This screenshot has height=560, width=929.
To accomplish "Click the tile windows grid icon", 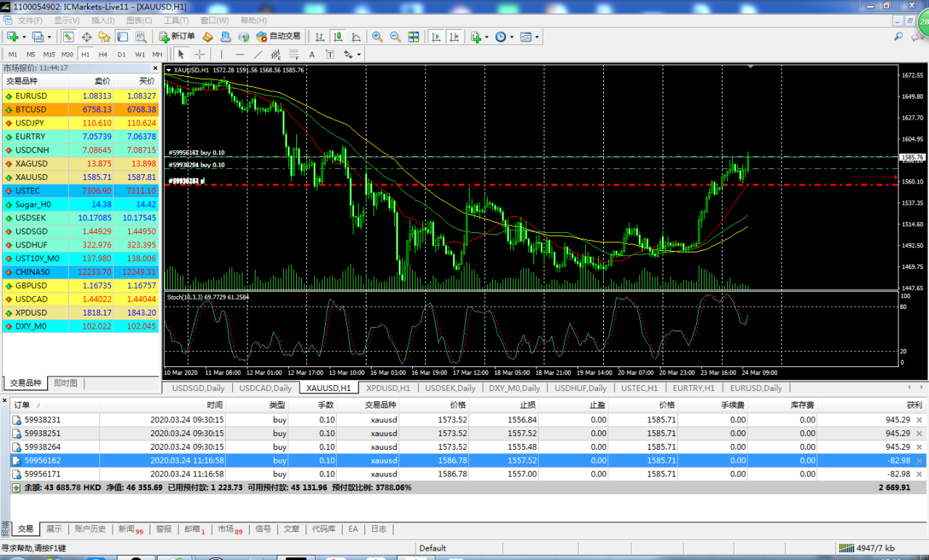I will [414, 36].
